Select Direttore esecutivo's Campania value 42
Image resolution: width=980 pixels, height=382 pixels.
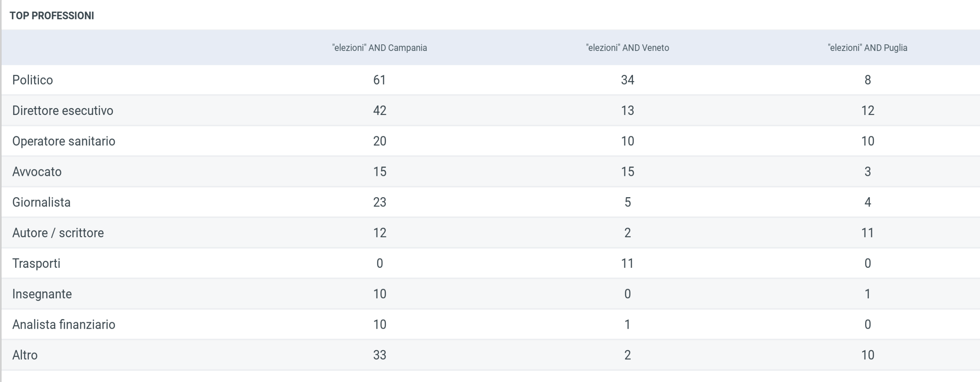(x=379, y=110)
